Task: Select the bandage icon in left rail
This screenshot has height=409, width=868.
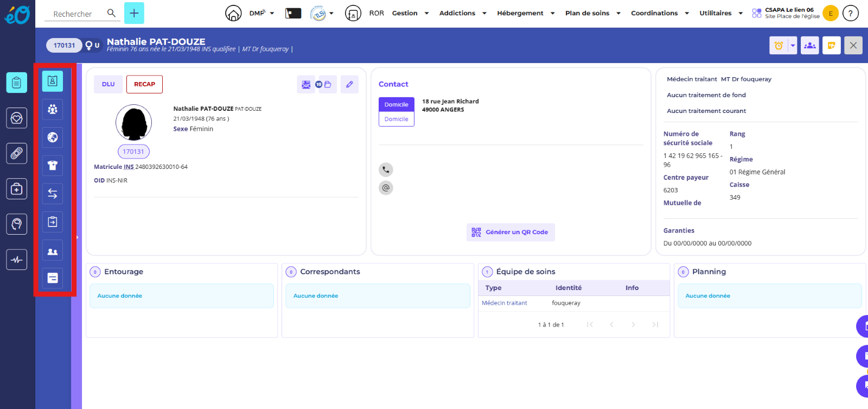Action: (x=17, y=154)
